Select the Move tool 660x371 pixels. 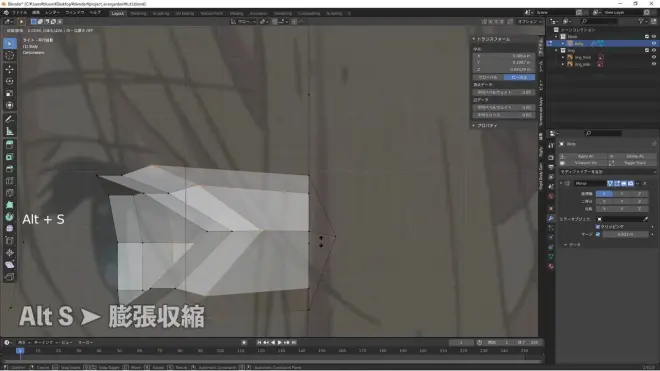tap(10, 69)
